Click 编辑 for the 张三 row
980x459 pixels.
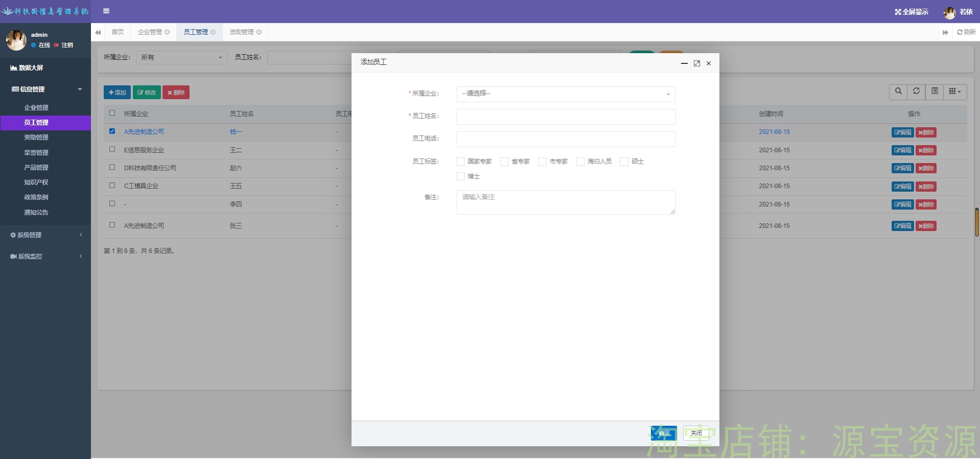click(x=902, y=226)
